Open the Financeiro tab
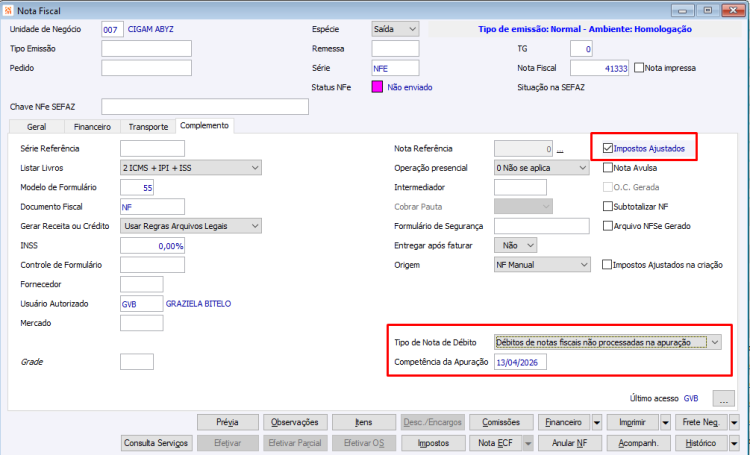This screenshot has width=750, height=455. click(92, 127)
